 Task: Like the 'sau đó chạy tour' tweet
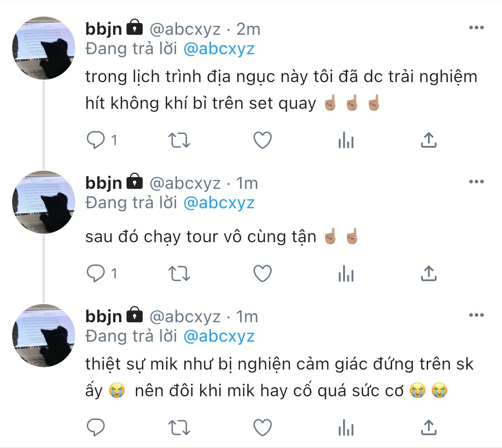point(262,274)
